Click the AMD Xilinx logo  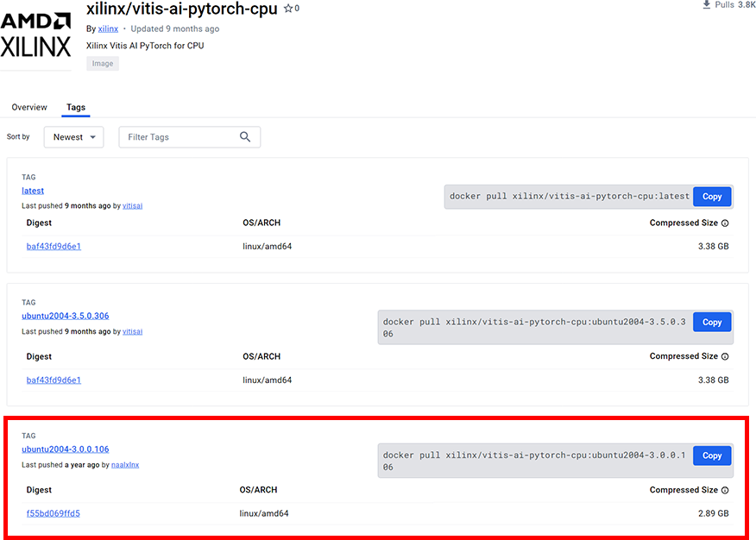(35, 35)
